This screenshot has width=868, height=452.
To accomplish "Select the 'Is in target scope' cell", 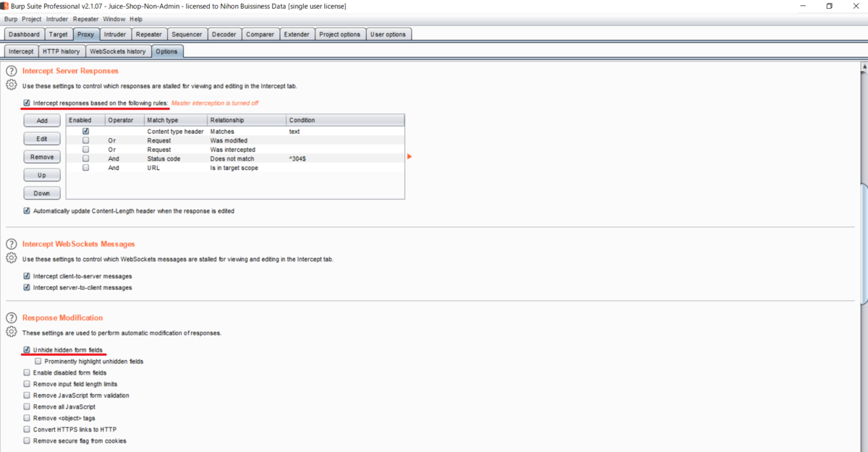I will (x=246, y=168).
